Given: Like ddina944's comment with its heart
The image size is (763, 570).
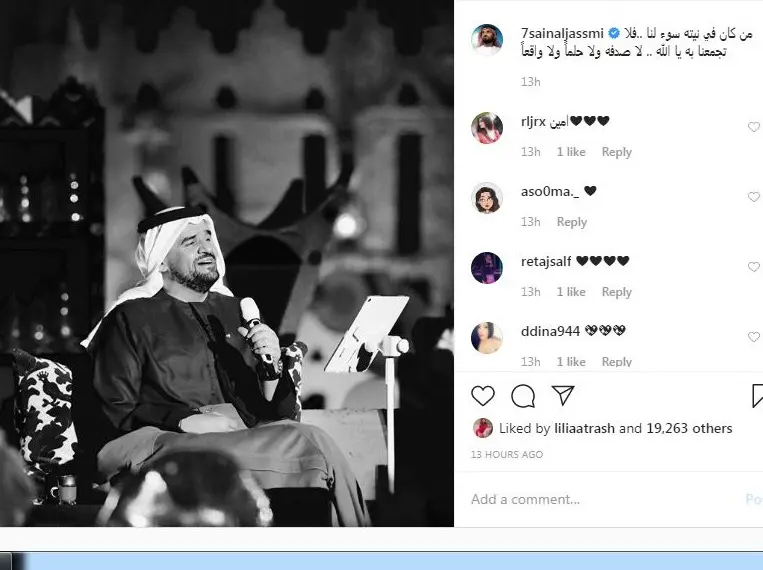Looking at the screenshot, I should point(753,337).
